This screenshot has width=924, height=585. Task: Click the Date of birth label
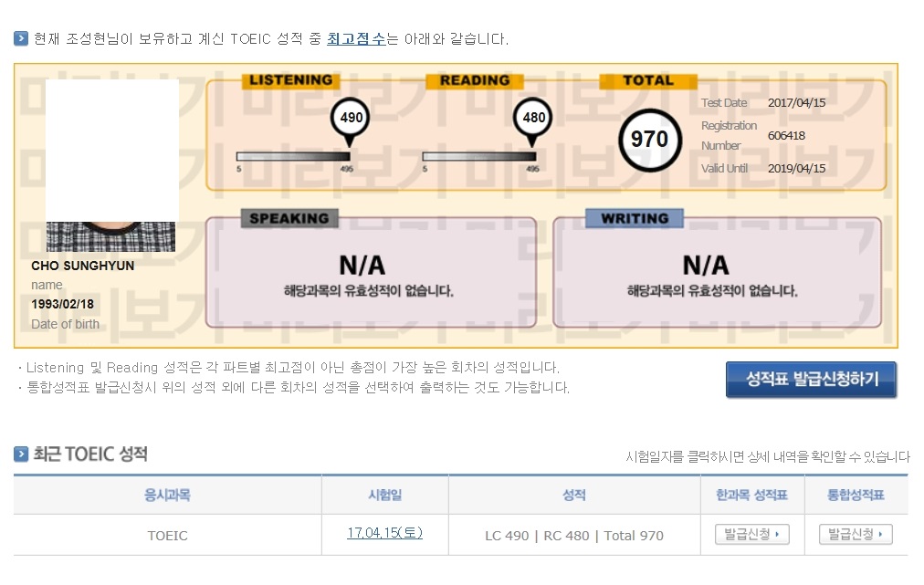66,324
